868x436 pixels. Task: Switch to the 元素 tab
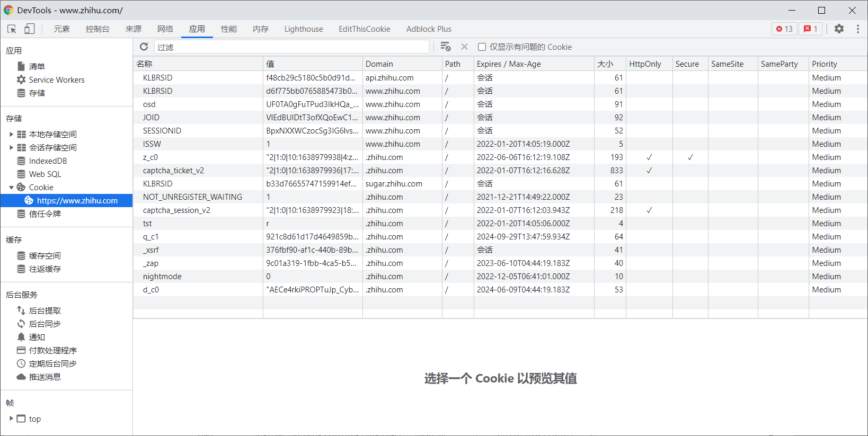pyautogui.click(x=61, y=29)
